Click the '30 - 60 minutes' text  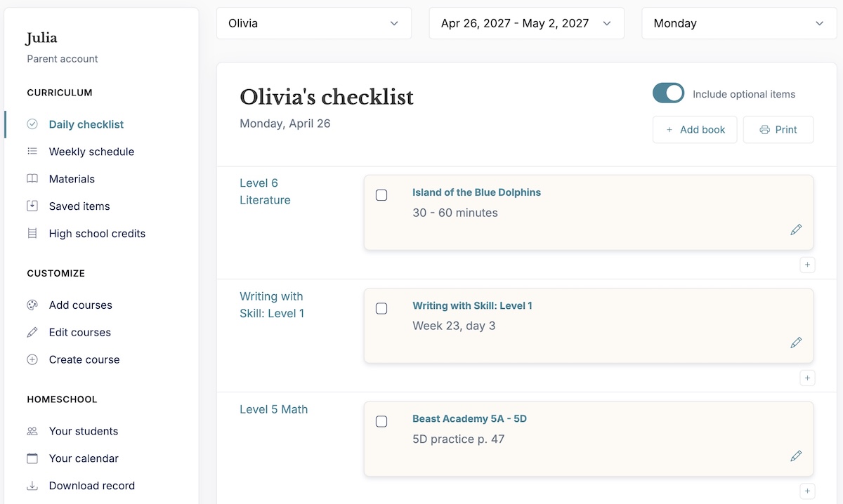coord(455,213)
